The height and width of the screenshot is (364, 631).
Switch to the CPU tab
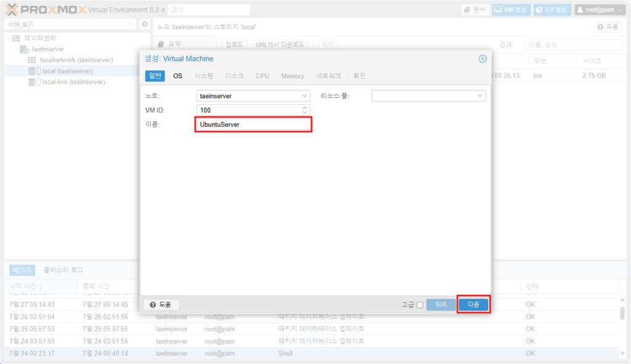click(x=263, y=76)
